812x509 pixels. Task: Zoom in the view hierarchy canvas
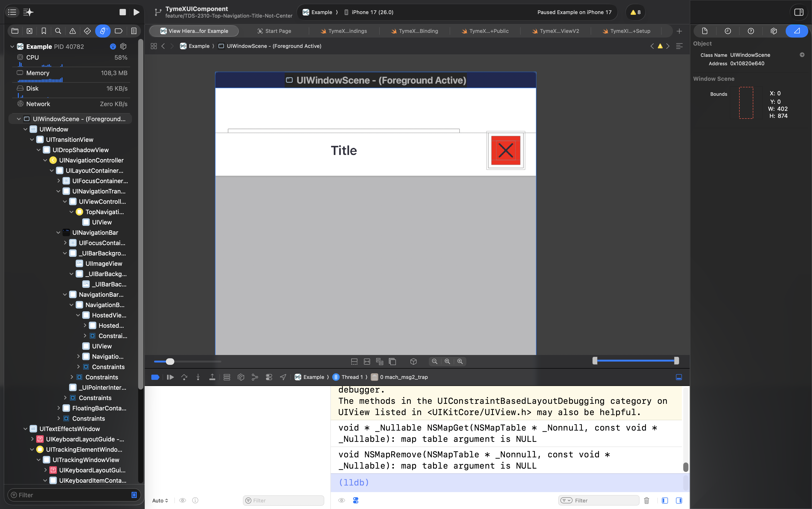(460, 361)
